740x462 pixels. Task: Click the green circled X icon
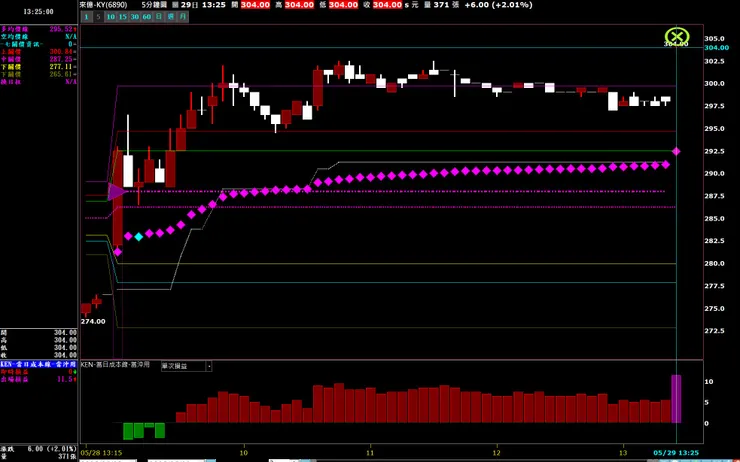coord(677,36)
